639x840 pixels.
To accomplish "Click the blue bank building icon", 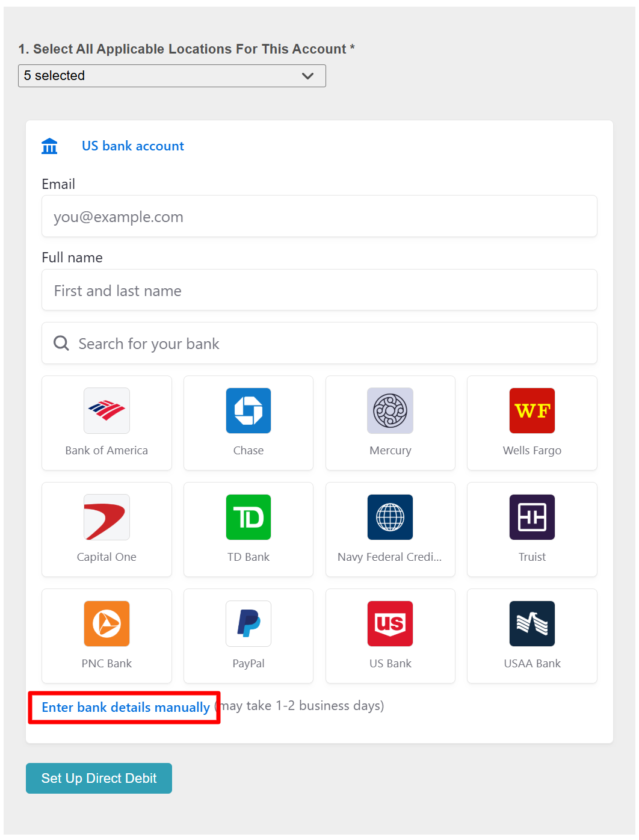I will [49, 146].
